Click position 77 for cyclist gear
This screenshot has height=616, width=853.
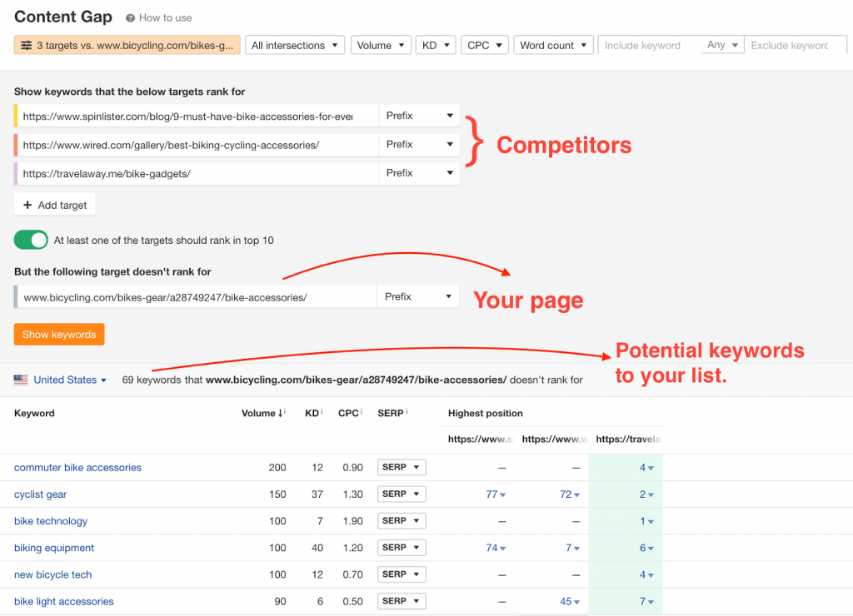coord(496,494)
